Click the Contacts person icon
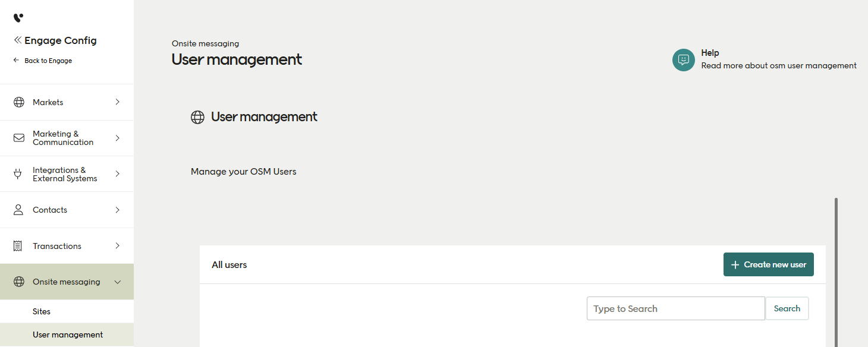Viewport: 868px width, 347px height. [18, 210]
